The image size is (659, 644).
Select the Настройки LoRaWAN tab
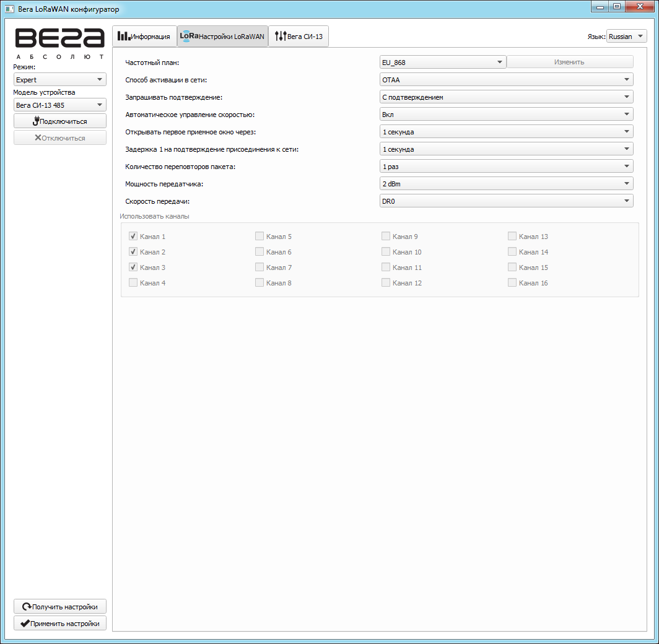pos(222,36)
